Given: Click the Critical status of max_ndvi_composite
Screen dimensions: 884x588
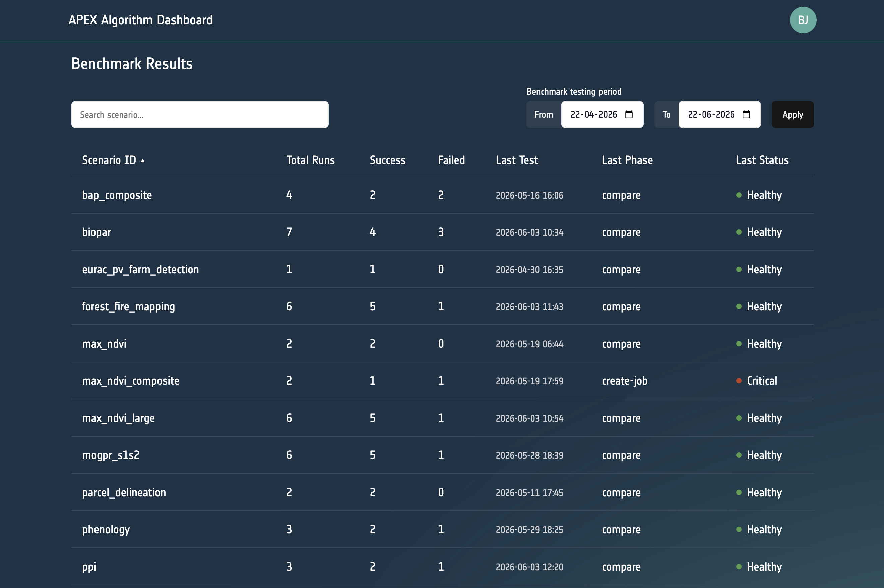Looking at the screenshot, I should (757, 381).
